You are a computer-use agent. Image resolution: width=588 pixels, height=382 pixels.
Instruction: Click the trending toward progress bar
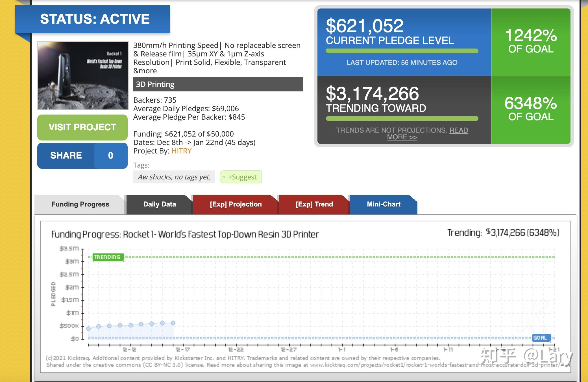[402, 119]
